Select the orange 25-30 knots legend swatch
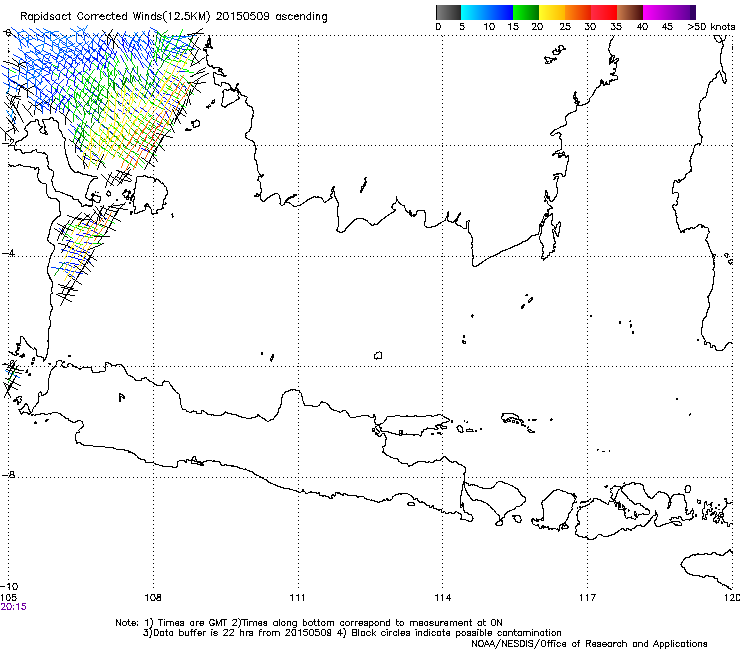The height and width of the screenshot is (650, 740). click(x=578, y=12)
